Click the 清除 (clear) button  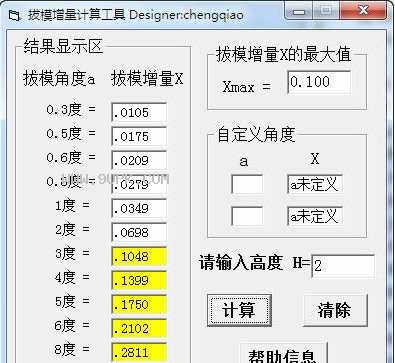pos(335,310)
